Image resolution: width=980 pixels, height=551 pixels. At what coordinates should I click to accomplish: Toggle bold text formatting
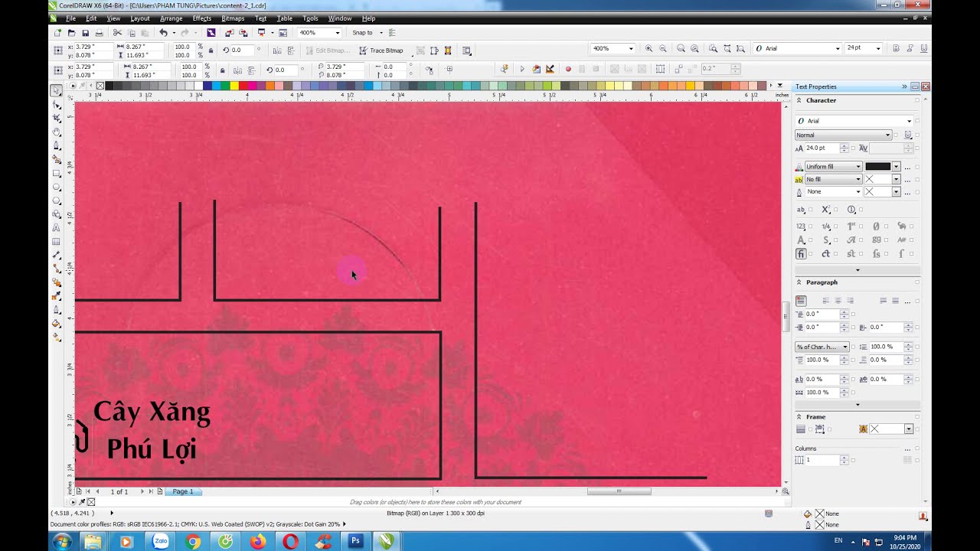(896, 48)
